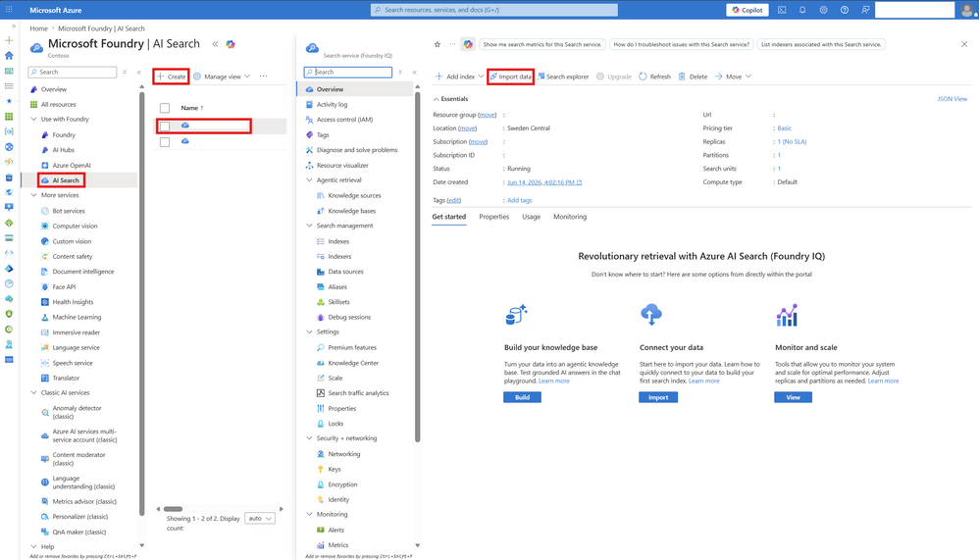Open portal settings gear icon
The height and width of the screenshot is (560, 979).
[x=824, y=10]
